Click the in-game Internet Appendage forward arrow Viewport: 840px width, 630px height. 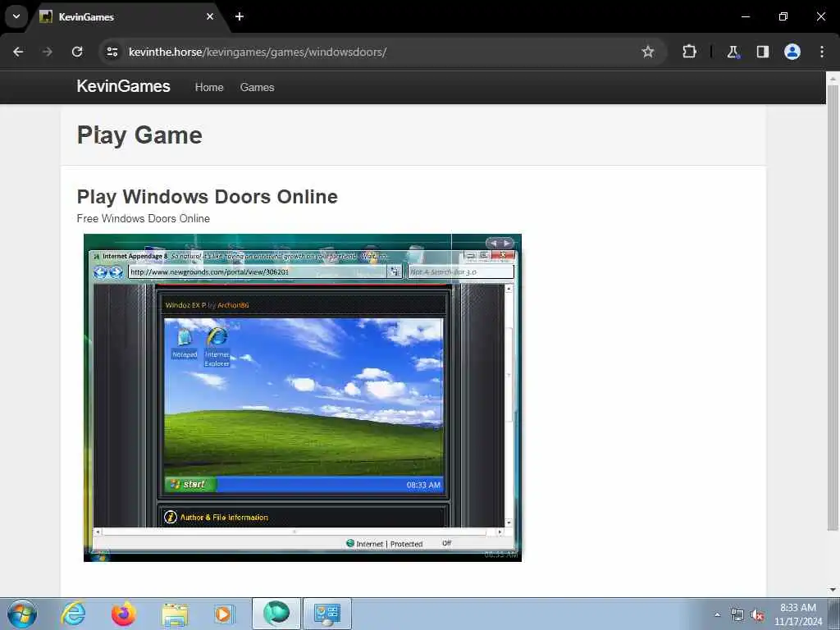[116, 272]
